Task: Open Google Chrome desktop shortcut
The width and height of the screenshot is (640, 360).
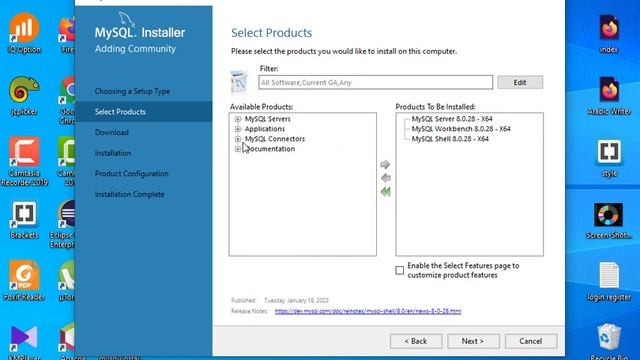Action: (68, 100)
